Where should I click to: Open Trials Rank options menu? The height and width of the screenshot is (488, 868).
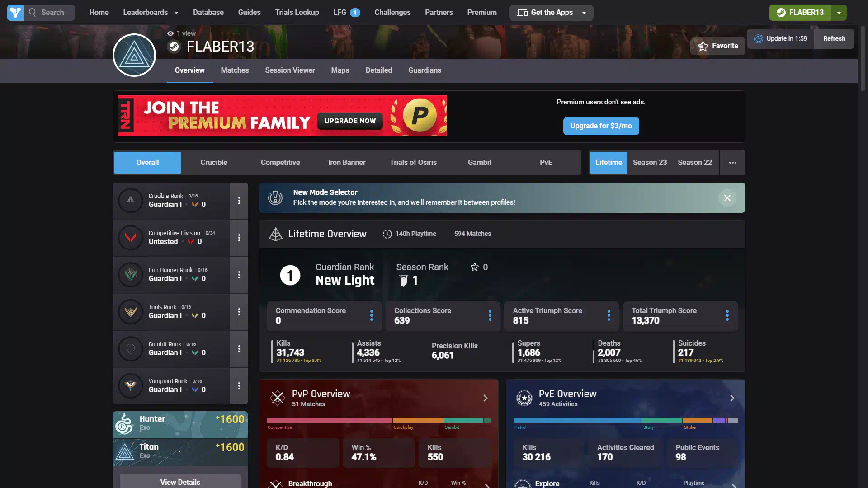click(239, 311)
